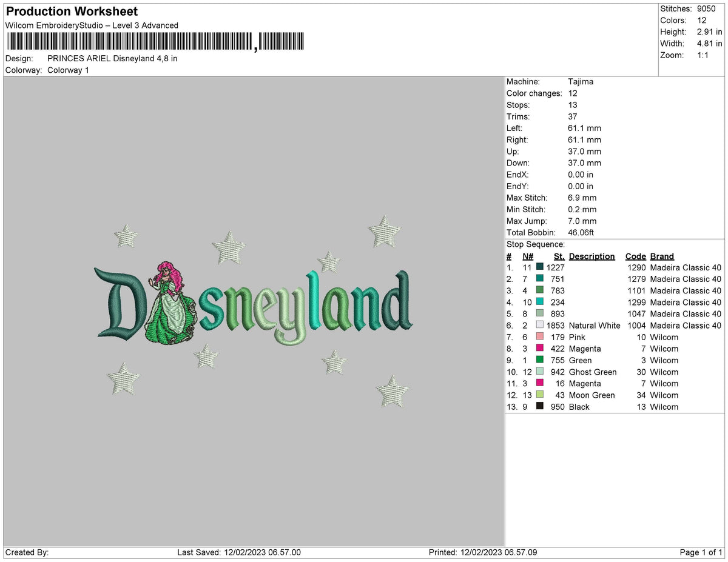Click the 'Description' column header
The width and height of the screenshot is (728, 562).
tap(592, 256)
